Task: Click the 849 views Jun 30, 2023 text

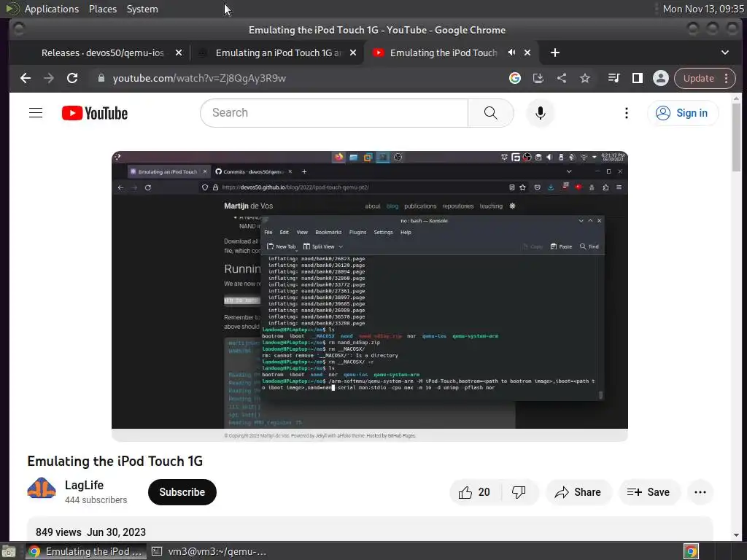Action: coord(90,532)
